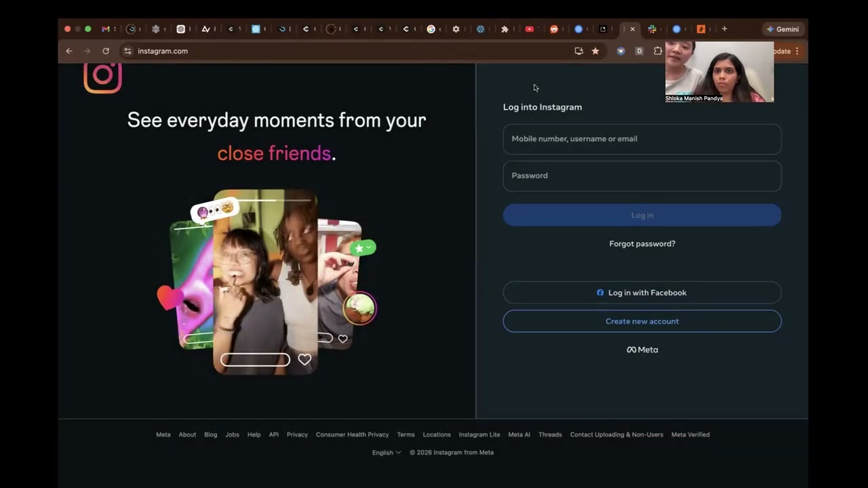The image size is (868, 488).
Task: Bookmark this page with the star icon
Action: coord(595,51)
